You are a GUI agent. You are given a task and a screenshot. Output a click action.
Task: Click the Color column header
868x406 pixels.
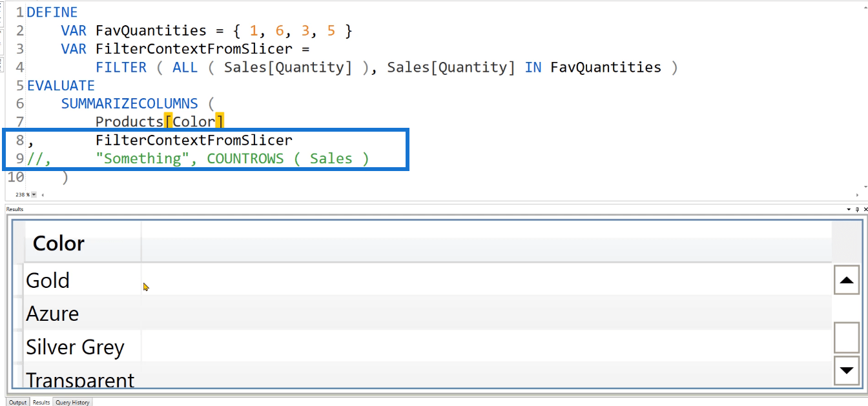pos(83,243)
